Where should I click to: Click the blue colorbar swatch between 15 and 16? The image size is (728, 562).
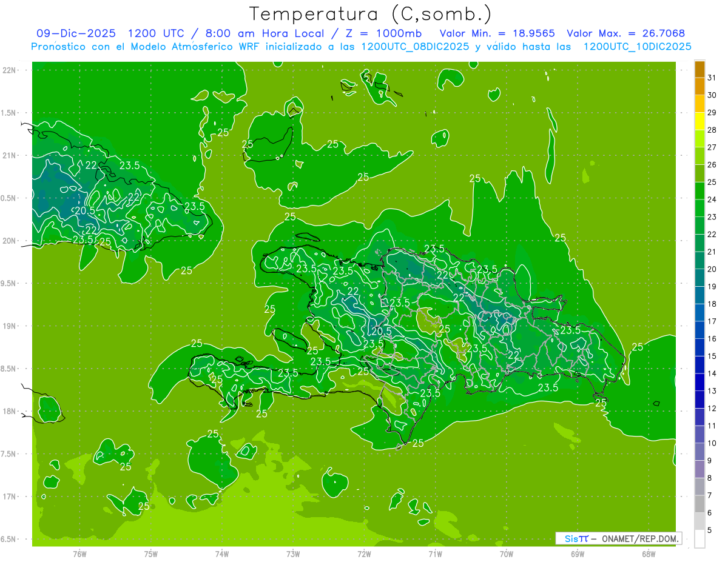[x=699, y=347]
